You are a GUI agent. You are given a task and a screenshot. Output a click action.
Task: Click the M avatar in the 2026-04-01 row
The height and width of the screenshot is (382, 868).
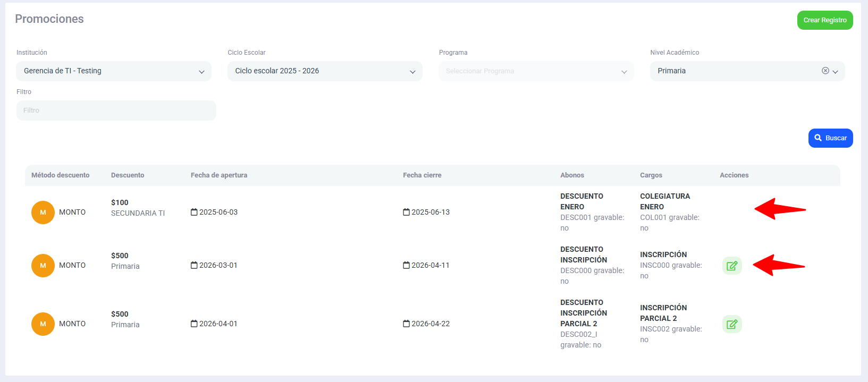(x=43, y=324)
